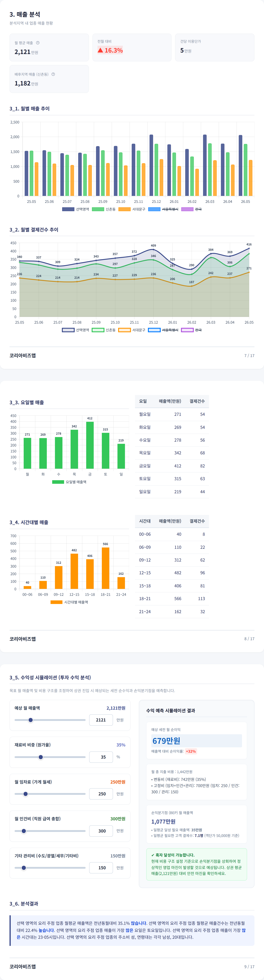Screen dimensions: 264x980
Task: Click the 3. 매출 분석 heading
Action: tap(25, 14)
